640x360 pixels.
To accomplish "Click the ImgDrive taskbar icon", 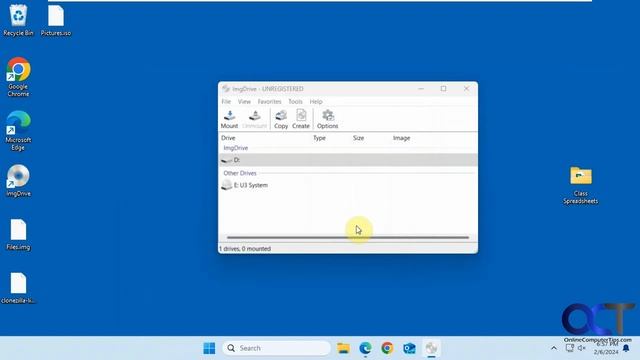I will pos(431,348).
